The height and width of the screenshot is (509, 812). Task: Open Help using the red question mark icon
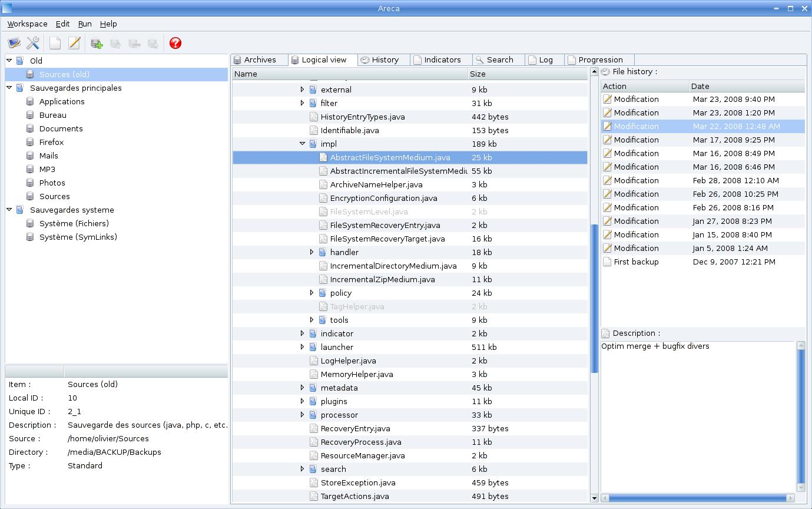tap(175, 42)
